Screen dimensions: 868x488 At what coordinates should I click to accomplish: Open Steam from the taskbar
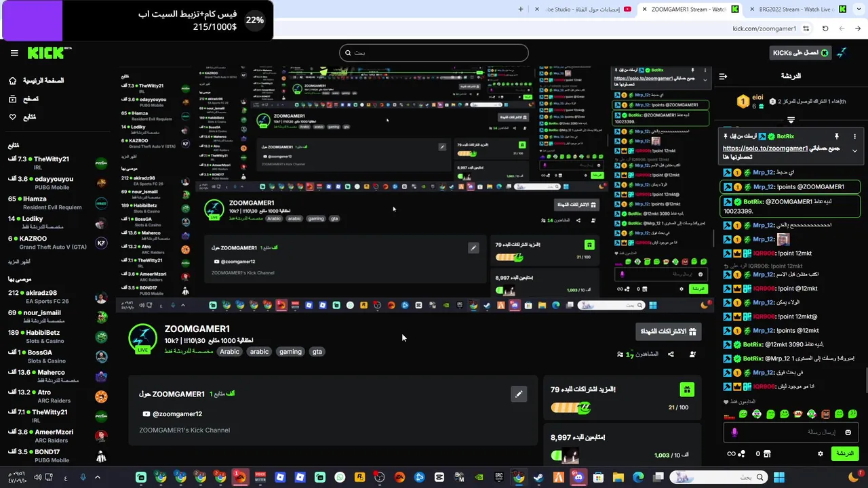pos(538,478)
